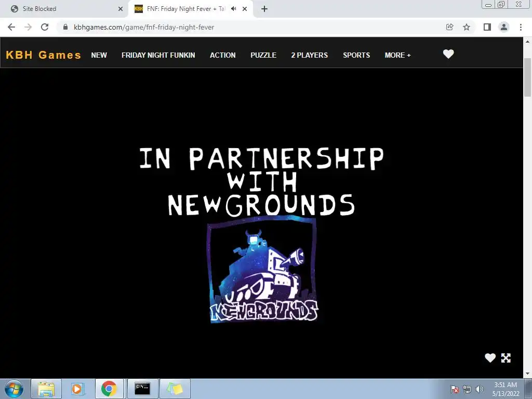Open the PUZZLE games category
Image resolution: width=532 pixels, height=399 pixels.
(263, 55)
